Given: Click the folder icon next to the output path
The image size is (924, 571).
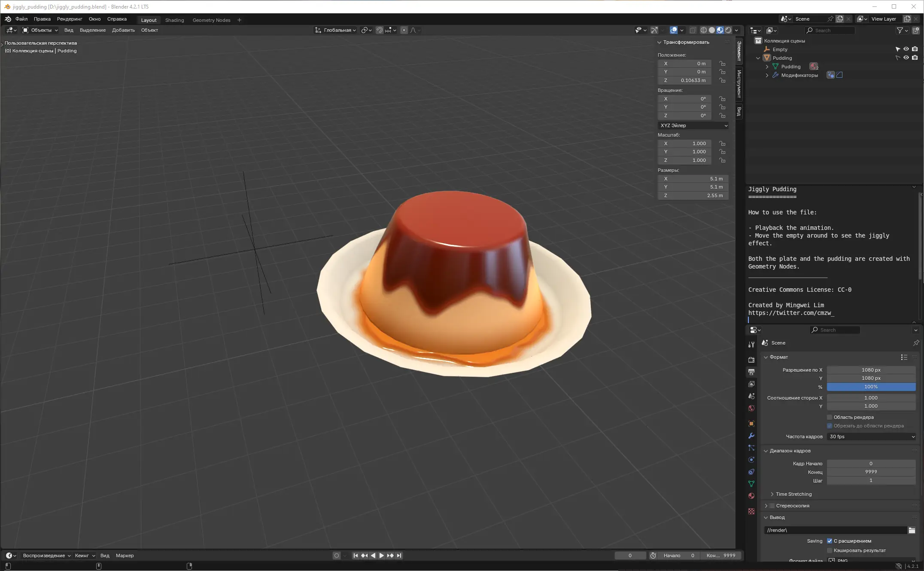Looking at the screenshot, I should pyautogui.click(x=912, y=530).
